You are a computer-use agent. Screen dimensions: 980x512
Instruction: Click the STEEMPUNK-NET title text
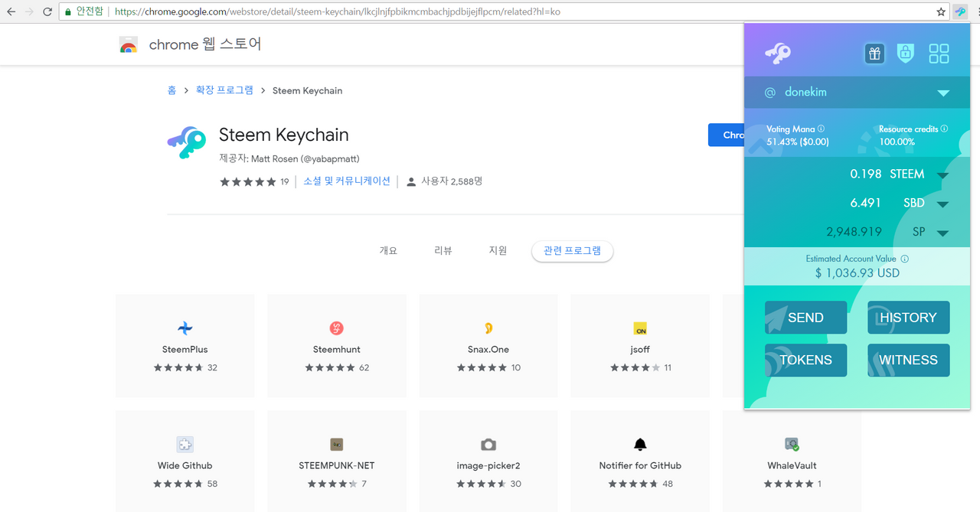(x=336, y=465)
